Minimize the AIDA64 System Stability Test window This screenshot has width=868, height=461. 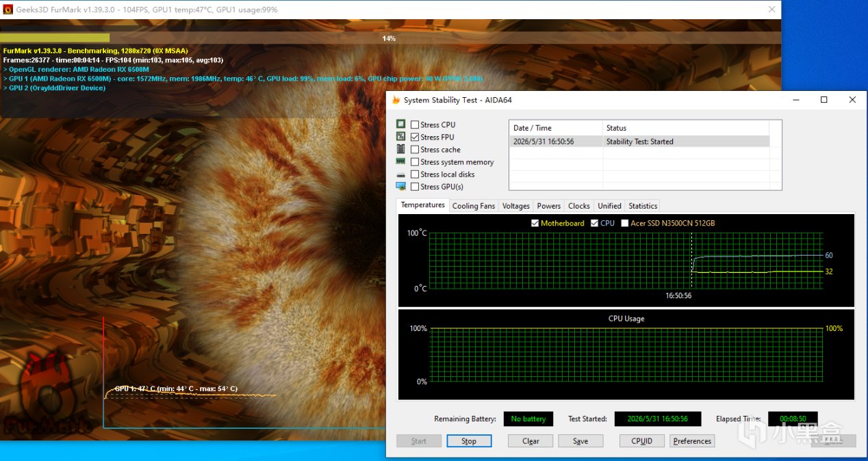click(x=795, y=100)
